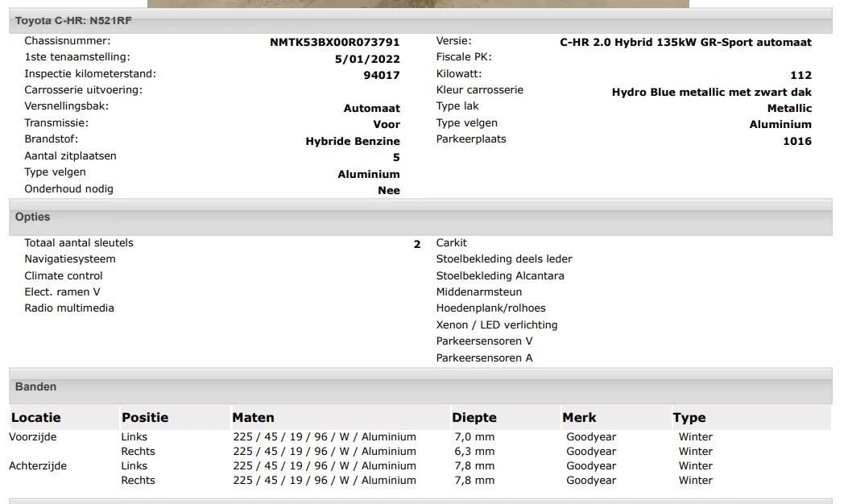Click the Maten column header
This screenshot has width=848, height=504.
[x=253, y=418]
